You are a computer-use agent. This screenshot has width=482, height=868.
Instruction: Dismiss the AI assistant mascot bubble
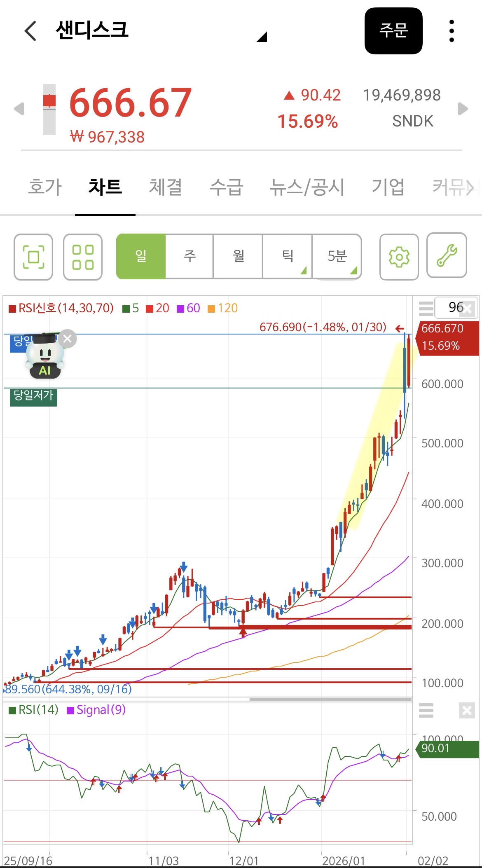pyautogui.click(x=68, y=339)
